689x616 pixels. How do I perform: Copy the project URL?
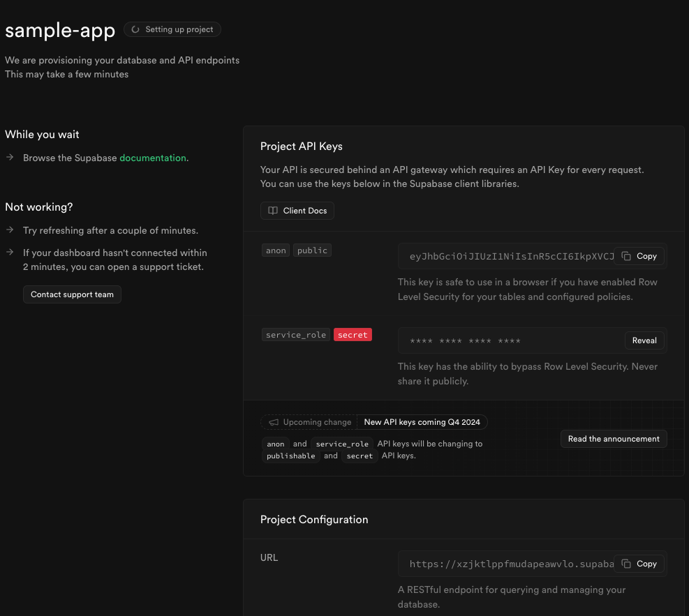pos(639,564)
